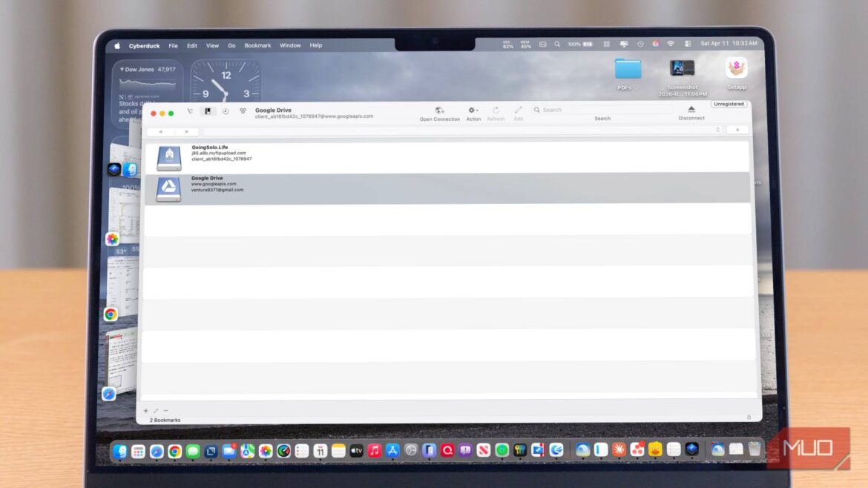Screen dimensions: 868x488
Task: Click the back navigation arrow
Action: click(161, 131)
